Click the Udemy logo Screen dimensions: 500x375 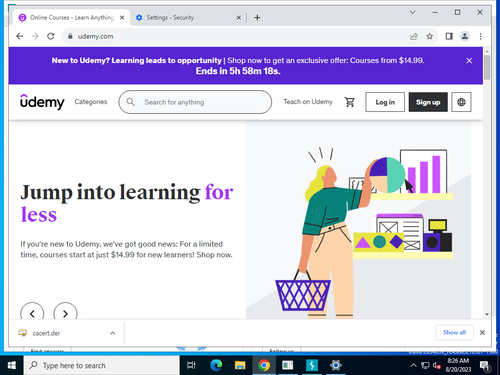(42, 102)
